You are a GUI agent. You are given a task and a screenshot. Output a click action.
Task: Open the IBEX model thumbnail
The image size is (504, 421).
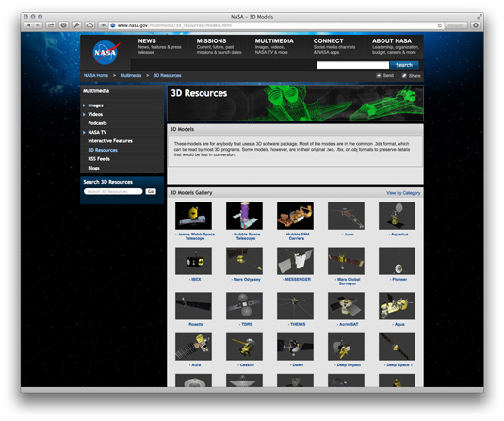193,261
